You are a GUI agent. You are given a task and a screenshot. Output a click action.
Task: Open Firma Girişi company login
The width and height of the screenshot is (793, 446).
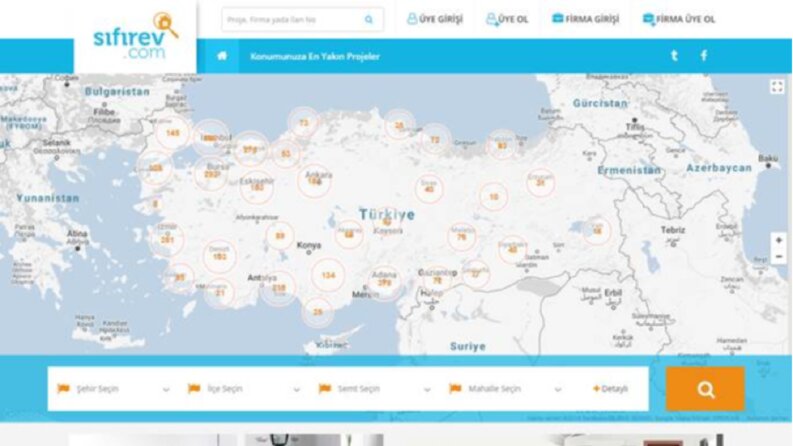(586, 19)
